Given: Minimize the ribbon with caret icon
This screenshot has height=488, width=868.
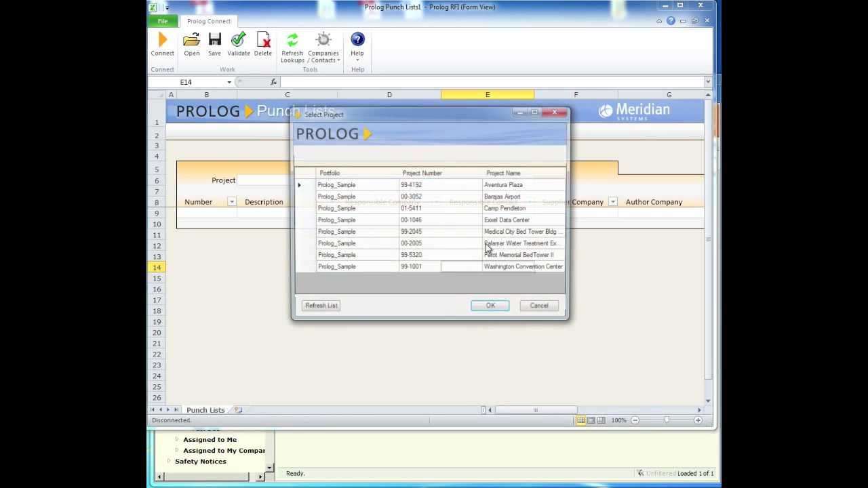Looking at the screenshot, I should pyautogui.click(x=658, y=21).
